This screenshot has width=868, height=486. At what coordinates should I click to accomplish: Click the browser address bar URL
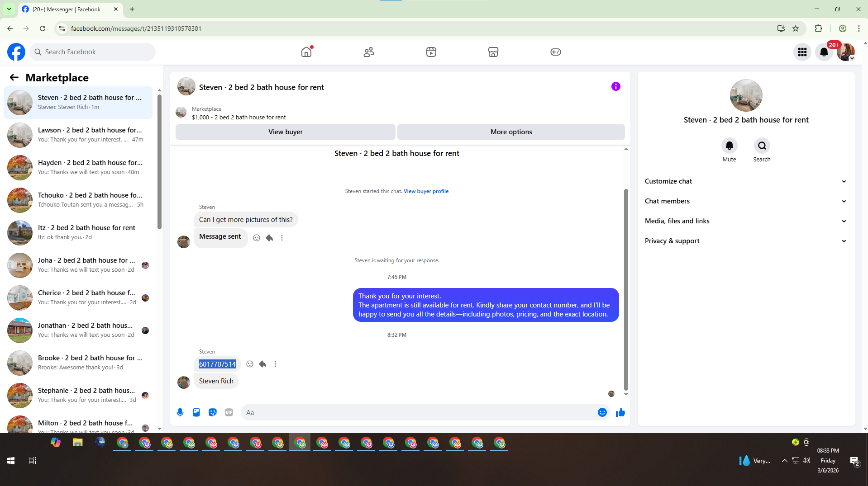pos(136,28)
